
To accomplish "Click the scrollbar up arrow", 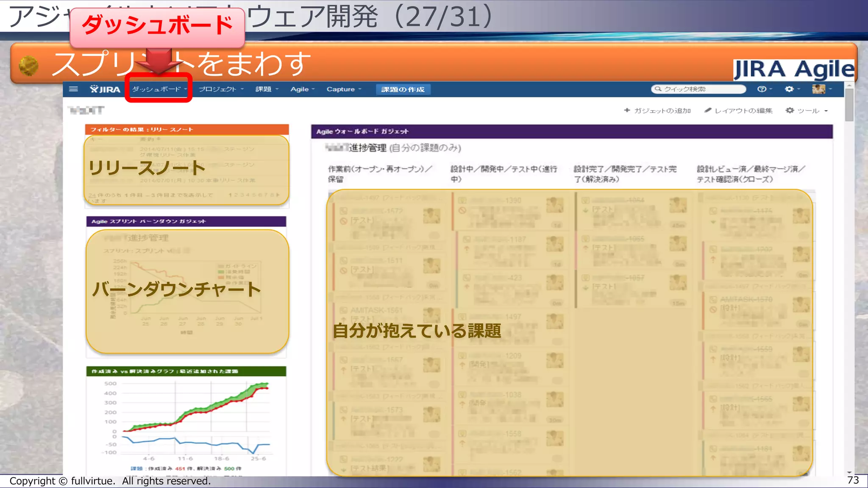I will [x=849, y=85].
